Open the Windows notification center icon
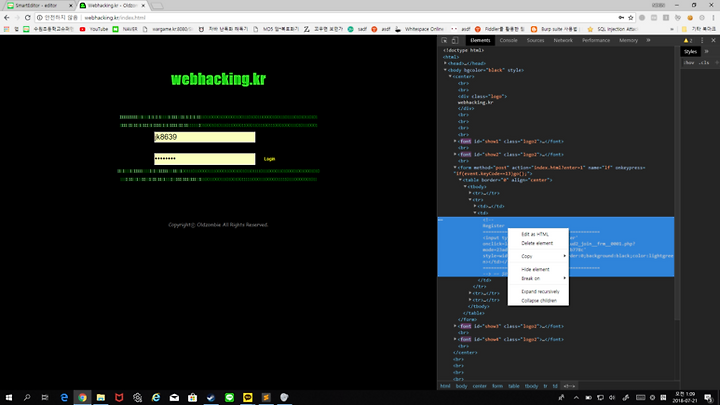The height and width of the screenshot is (405, 720). tap(709, 397)
